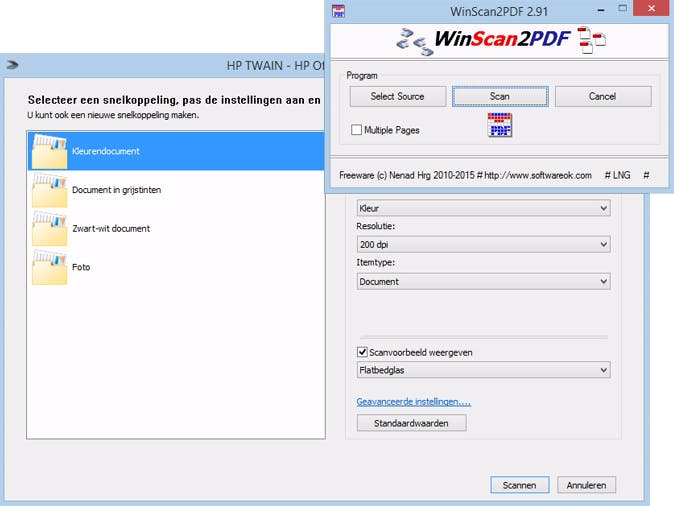Click the PDF icon in WinScan2PDF Program group

click(499, 125)
